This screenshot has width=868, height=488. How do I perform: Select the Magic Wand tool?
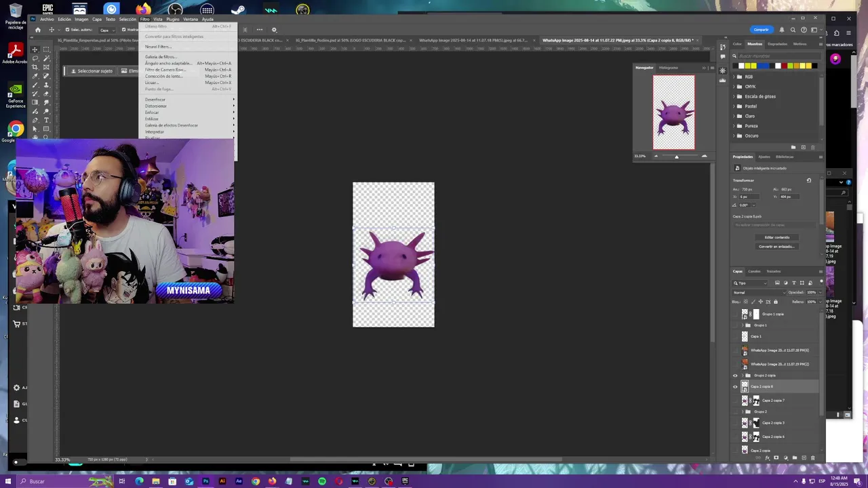46,58
